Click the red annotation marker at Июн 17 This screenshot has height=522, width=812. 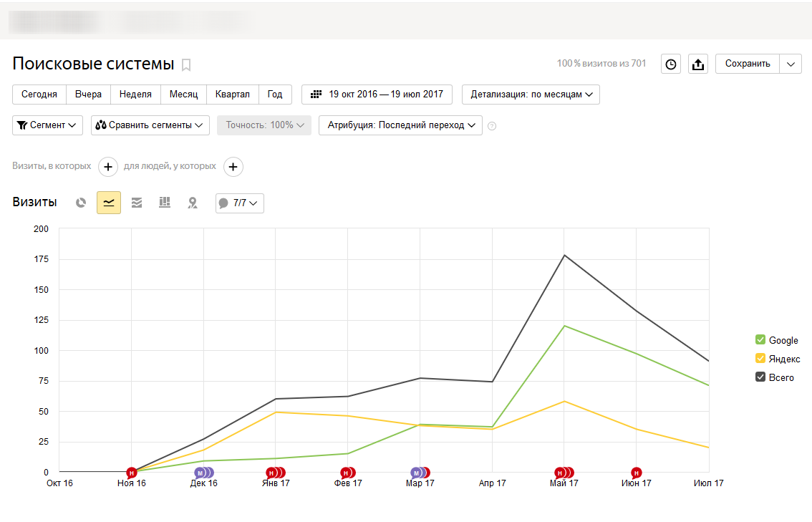pos(636,473)
